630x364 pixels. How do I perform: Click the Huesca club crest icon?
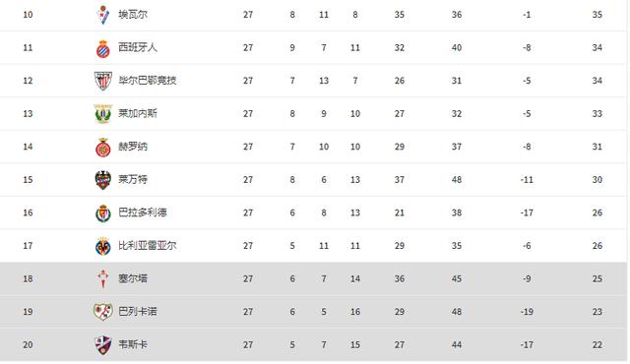(x=103, y=344)
